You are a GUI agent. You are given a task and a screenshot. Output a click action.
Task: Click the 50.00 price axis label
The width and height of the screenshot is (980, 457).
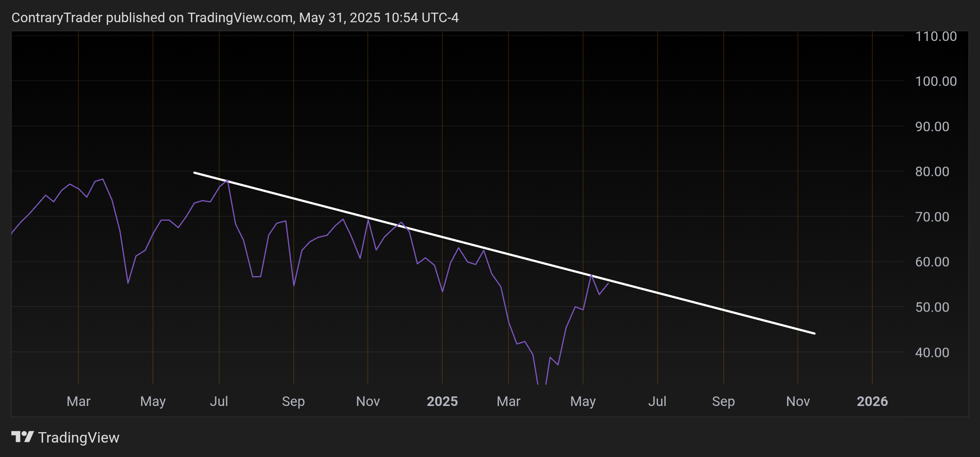[x=932, y=307]
